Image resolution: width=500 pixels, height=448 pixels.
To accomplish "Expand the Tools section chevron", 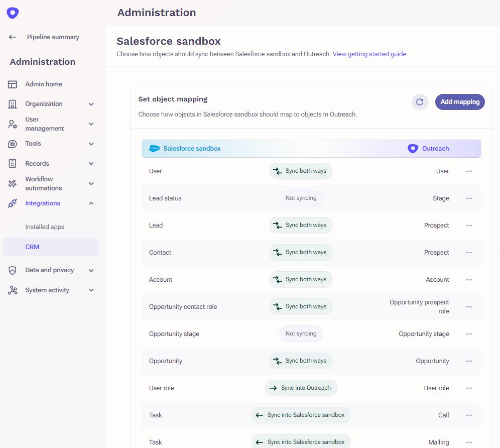I will (91, 144).
